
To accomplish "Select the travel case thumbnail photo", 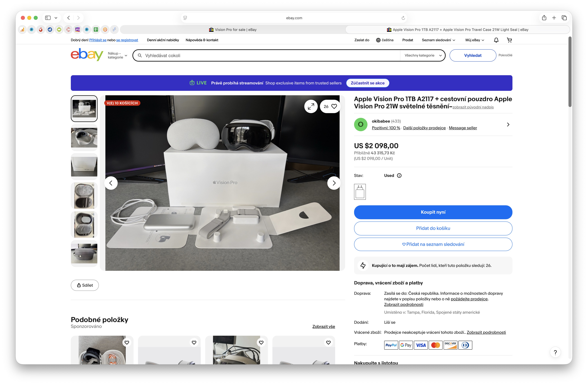I will pos(84,254).
